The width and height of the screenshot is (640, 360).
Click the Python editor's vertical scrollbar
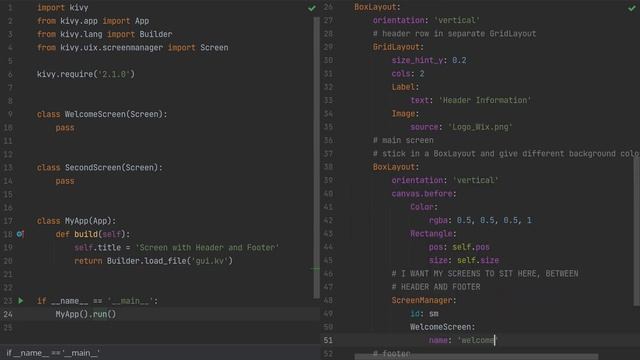point(316,157)
